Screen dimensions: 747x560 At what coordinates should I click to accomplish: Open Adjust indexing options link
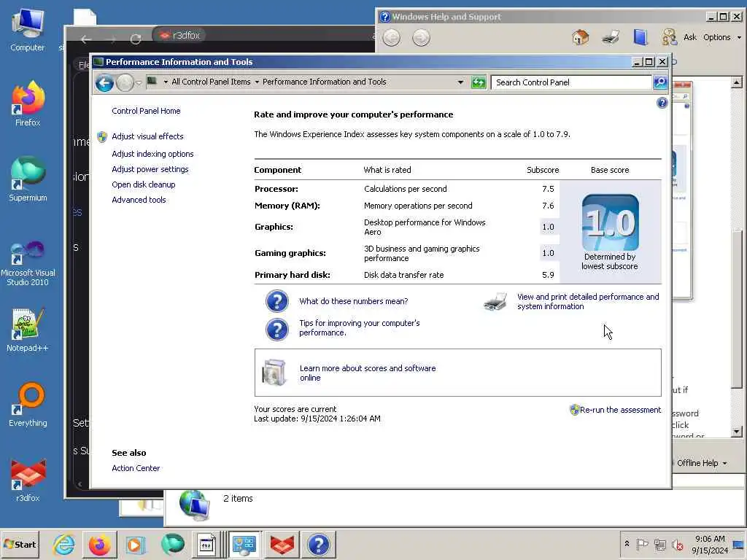pos(152,154)
